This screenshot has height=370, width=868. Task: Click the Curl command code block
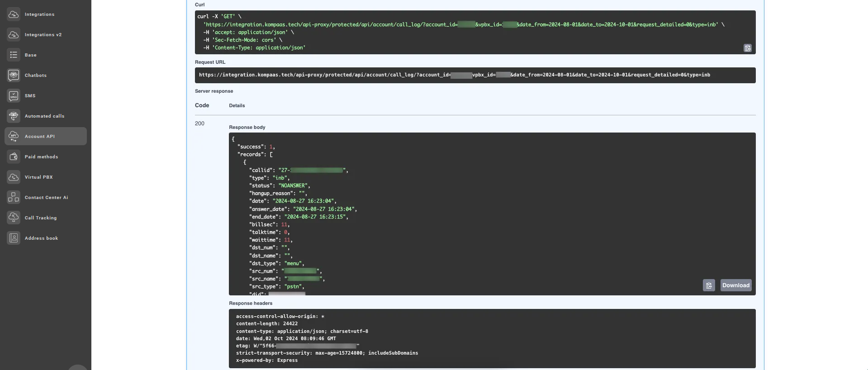point(475,32)
